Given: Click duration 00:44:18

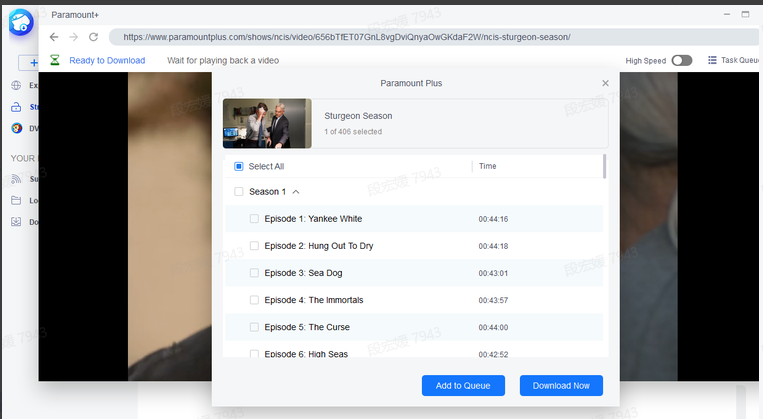Looking at the screenshot, I should pyautogui.click(x=493, y=246).
